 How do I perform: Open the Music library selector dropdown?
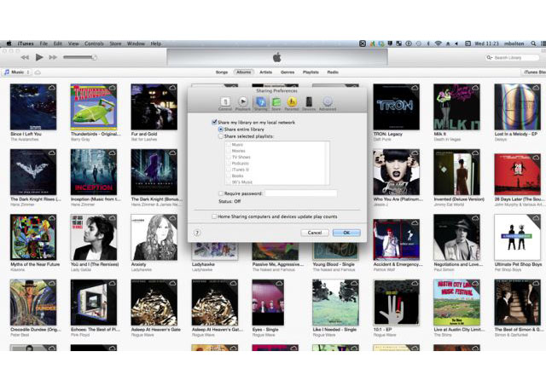coord(17,72)
